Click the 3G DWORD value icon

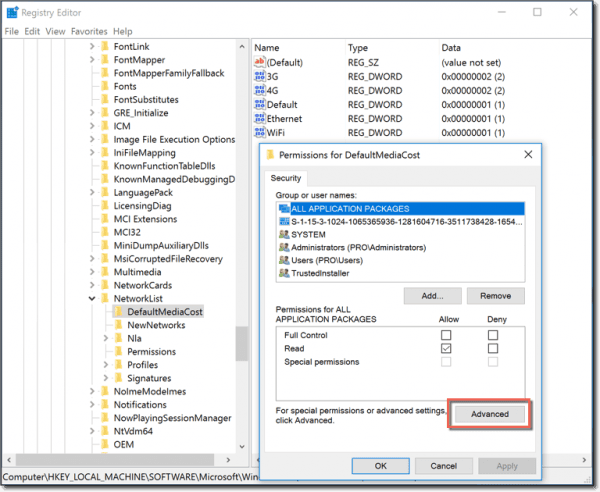pos(259,76)
